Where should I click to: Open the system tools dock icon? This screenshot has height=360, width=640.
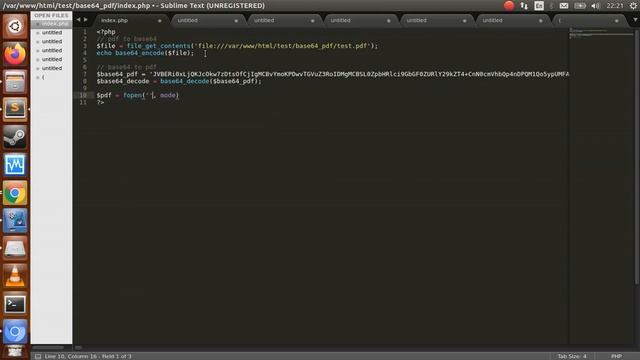[x=15, y=220]
